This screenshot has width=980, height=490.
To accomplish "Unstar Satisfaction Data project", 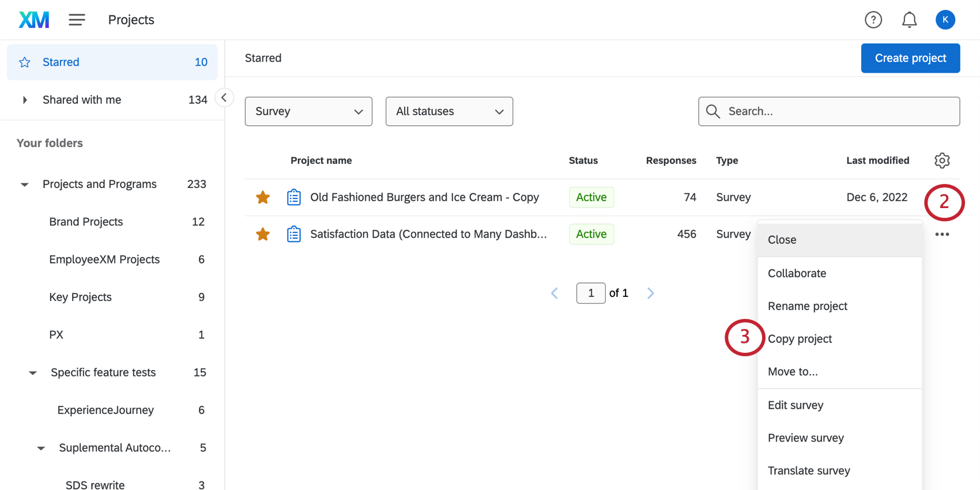I will pos(263,234).
